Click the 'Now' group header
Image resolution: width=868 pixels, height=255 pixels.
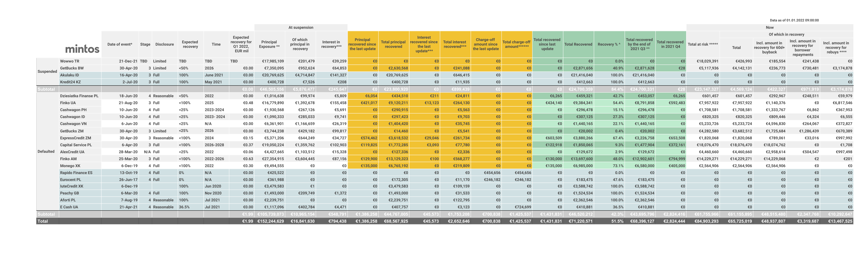[770, 28]
